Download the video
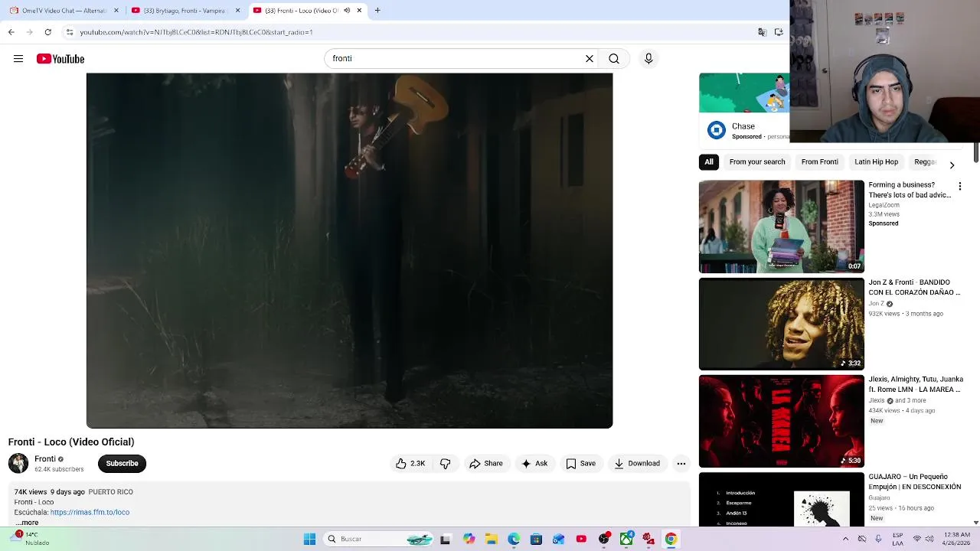This screenshot has width=980, height=551. tap(637, 463)
